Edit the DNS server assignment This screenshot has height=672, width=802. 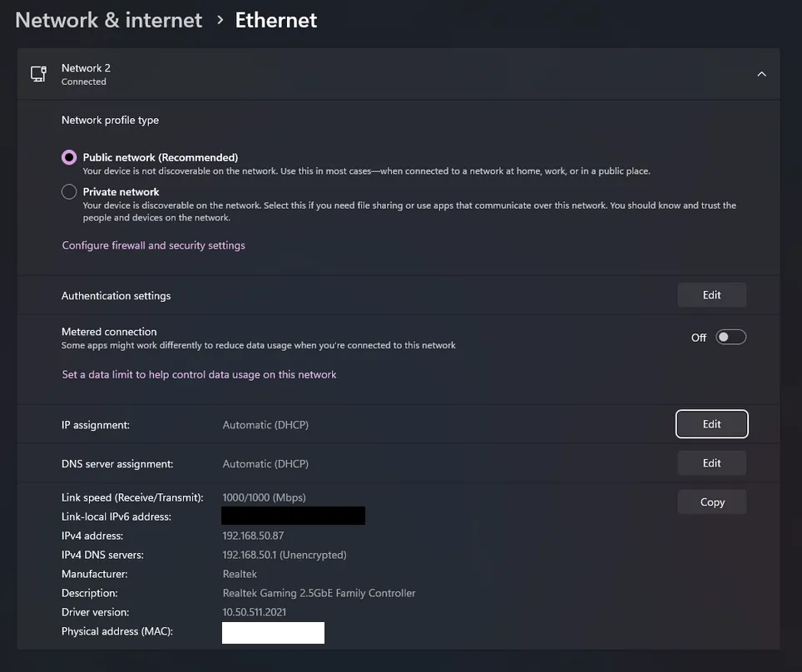(x=711, y=463)
